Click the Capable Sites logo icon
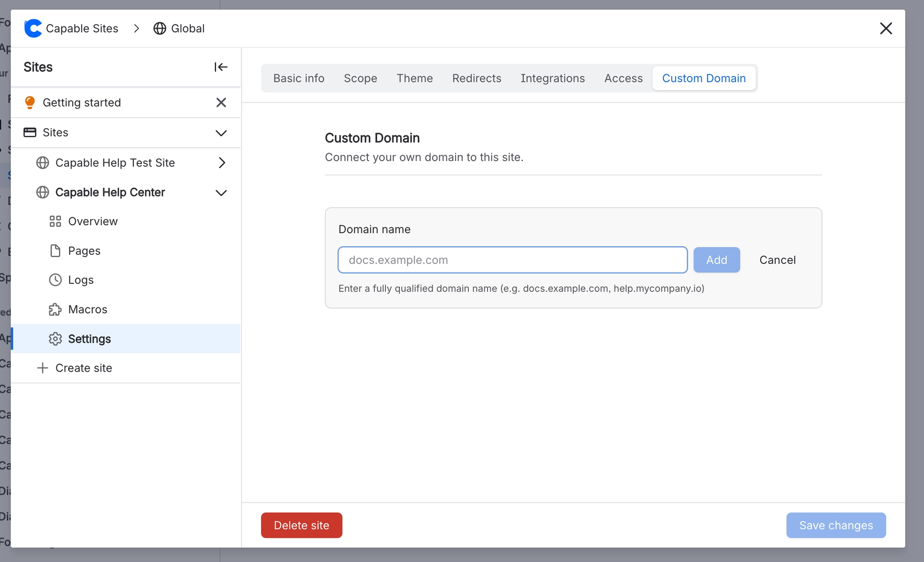The width and height of the screenshot is (924, 562). (33, 28)
